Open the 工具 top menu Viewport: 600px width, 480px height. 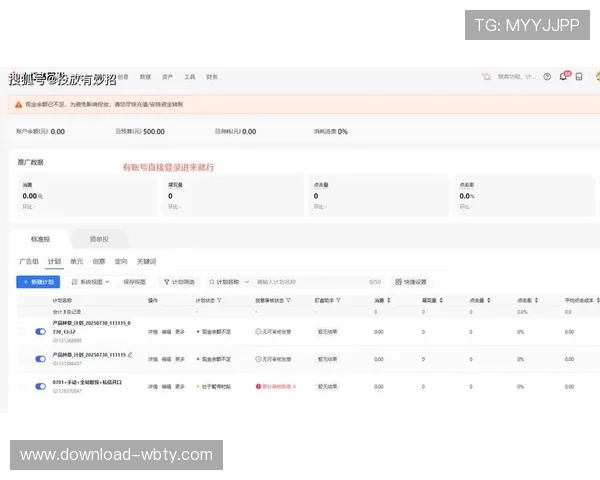[190, 77]
